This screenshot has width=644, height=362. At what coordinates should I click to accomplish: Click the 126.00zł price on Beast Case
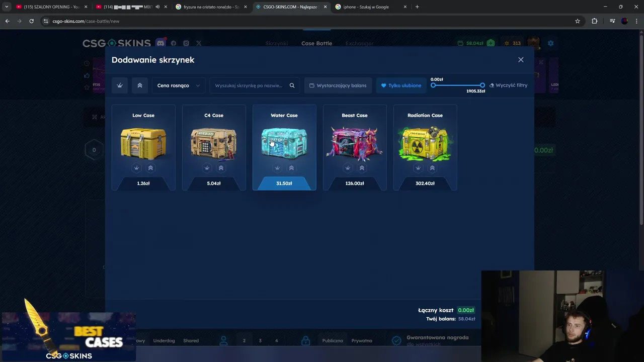(355, 184)
